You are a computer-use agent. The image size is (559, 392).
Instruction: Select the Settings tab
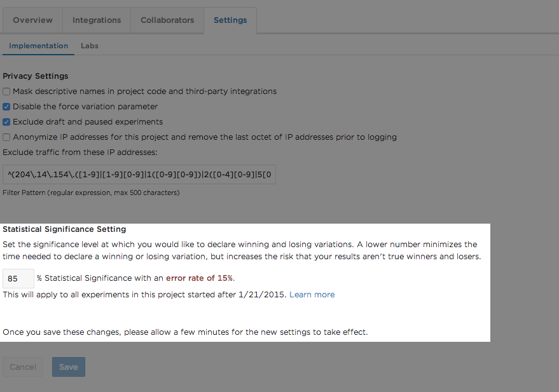point(230,20)
